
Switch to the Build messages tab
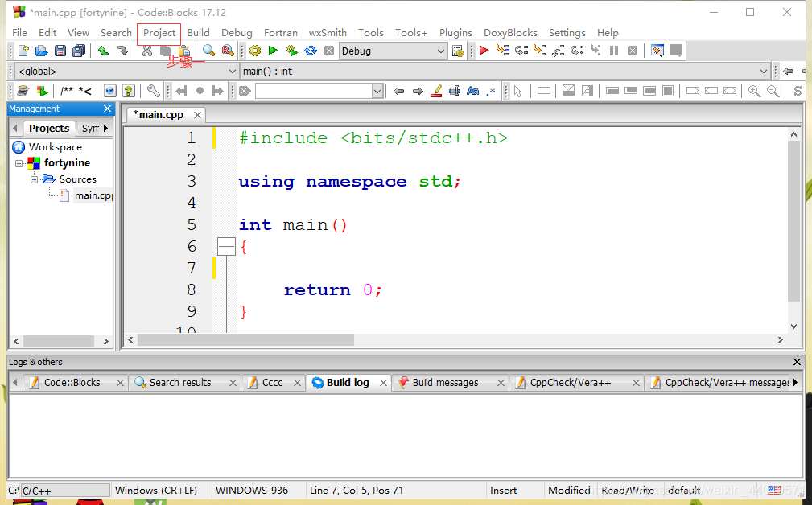445,383
